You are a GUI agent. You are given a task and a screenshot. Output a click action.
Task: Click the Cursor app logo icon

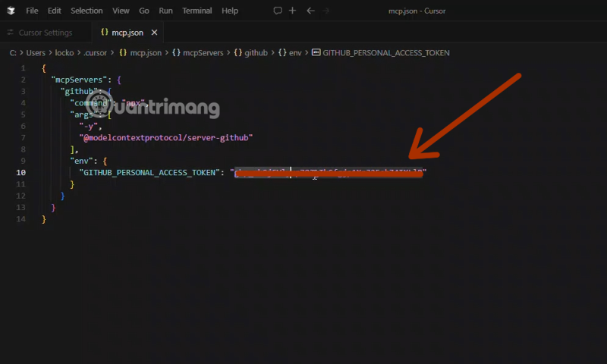(x=11, y=11)
